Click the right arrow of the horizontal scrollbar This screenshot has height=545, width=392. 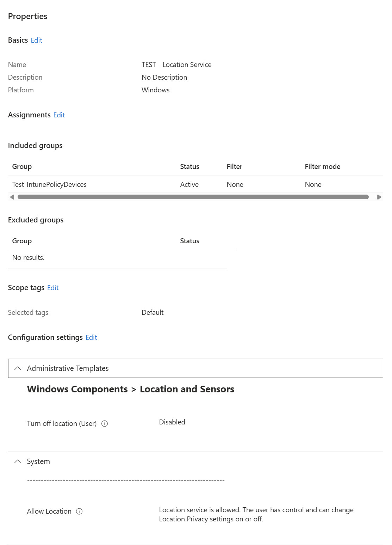(379, 197)
